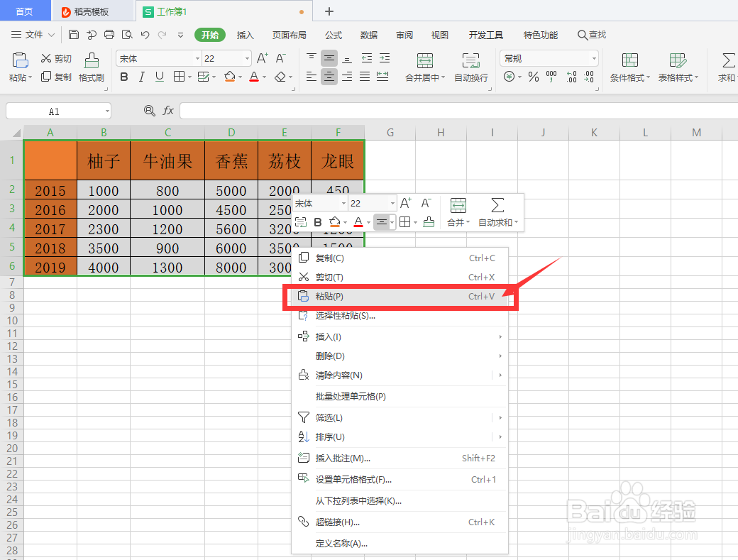Viewport: 738px width, 560px height.
Task: Click the ribbon Paste clipboard icon
Action: pos(20,60)
